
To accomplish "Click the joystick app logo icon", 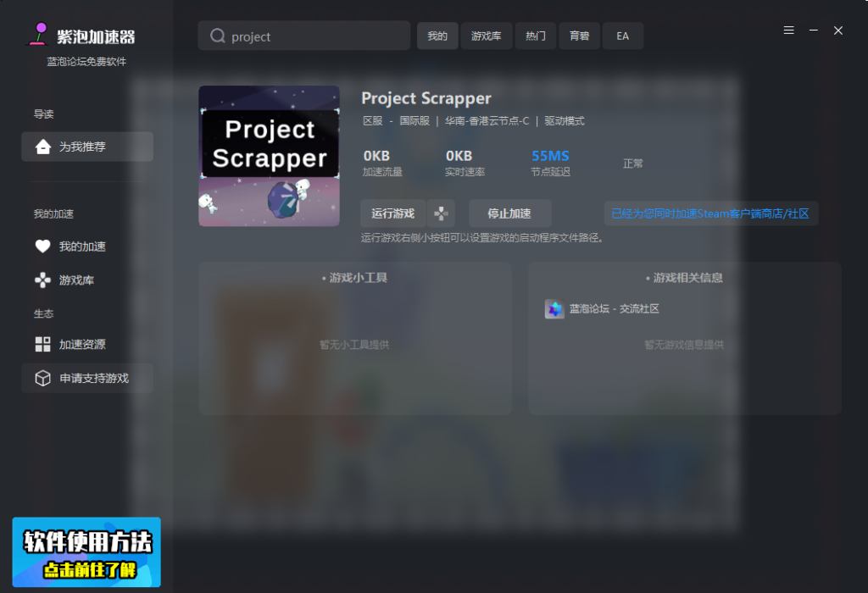I will (x=38, y=34).
